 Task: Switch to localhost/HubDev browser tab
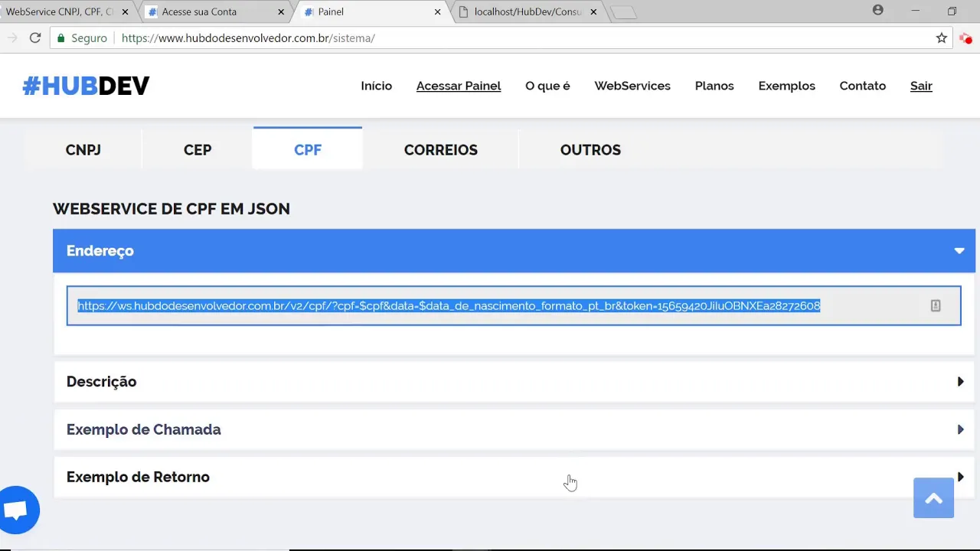tap(527, 12)
